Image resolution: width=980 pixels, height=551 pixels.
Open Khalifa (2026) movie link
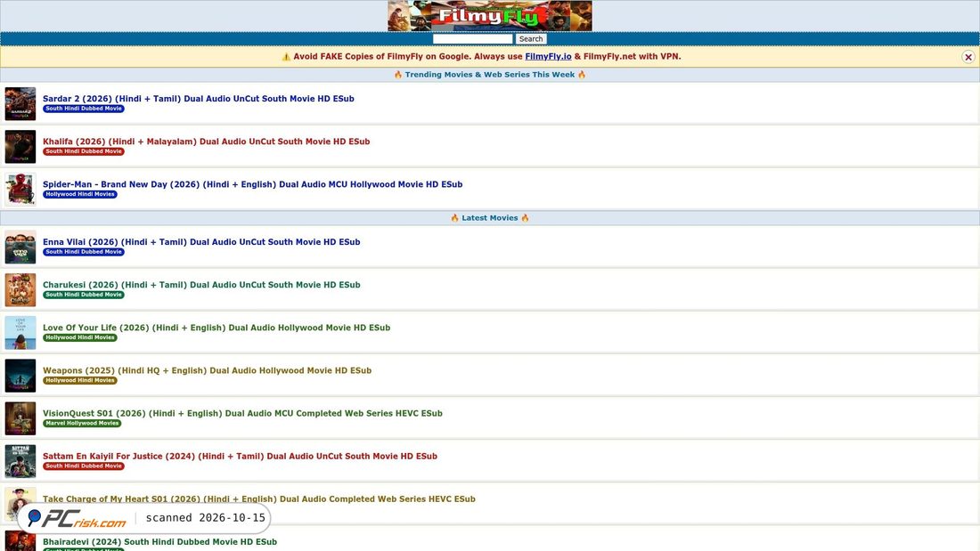tap(207, 142)
